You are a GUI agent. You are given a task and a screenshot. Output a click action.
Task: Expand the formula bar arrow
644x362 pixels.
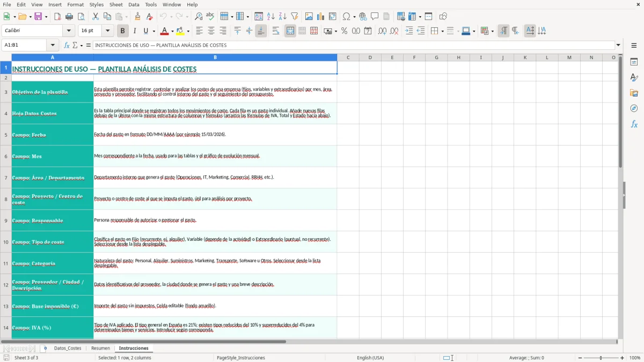[x=618, y=45]
